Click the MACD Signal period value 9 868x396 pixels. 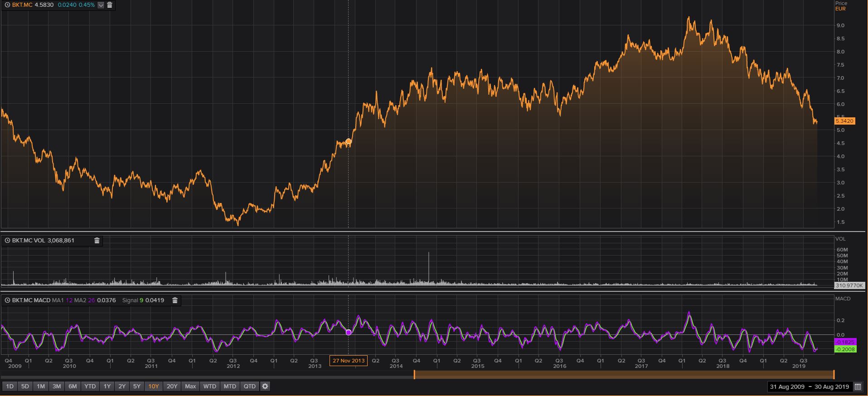tap(141, 300)
